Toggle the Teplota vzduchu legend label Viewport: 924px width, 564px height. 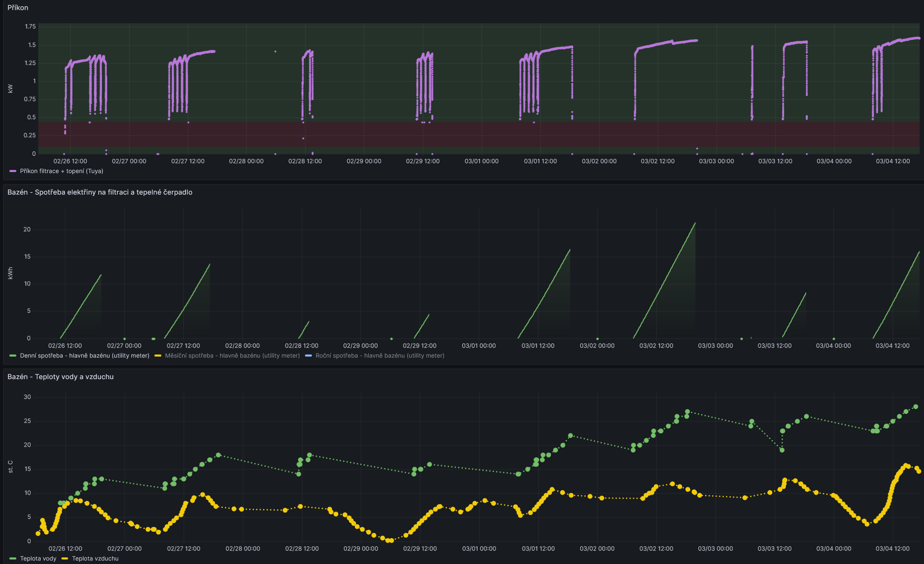[x=95, y=558]
